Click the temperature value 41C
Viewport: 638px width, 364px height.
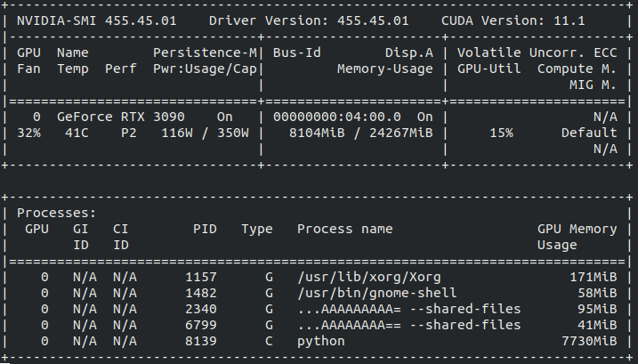77,133
